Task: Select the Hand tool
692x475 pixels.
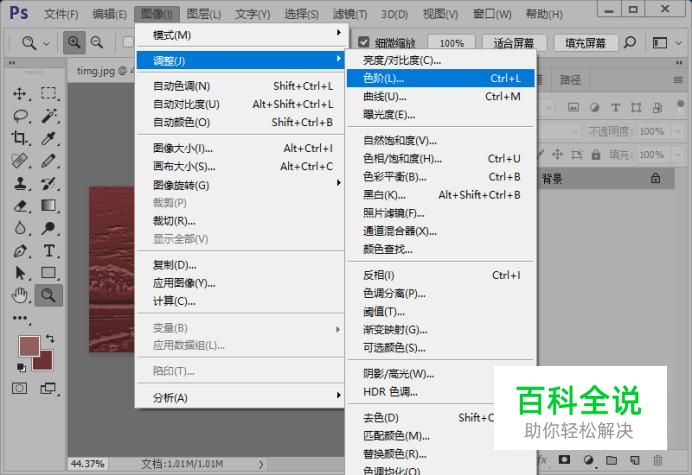Action: pyautogui.click(x=20, y=295)
